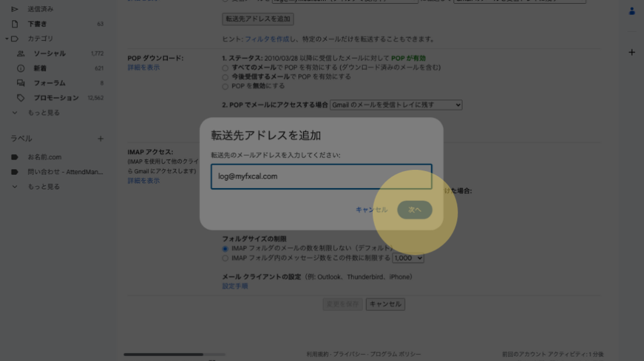Collapse the カテゴリ section arrow
Screen dimensions: 644x361
tap(7, 39)
